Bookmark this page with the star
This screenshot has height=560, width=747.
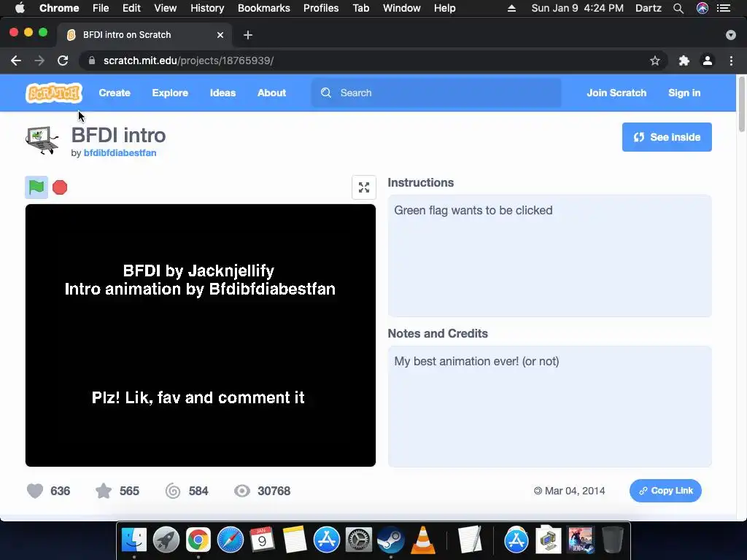tap(655, 61)
